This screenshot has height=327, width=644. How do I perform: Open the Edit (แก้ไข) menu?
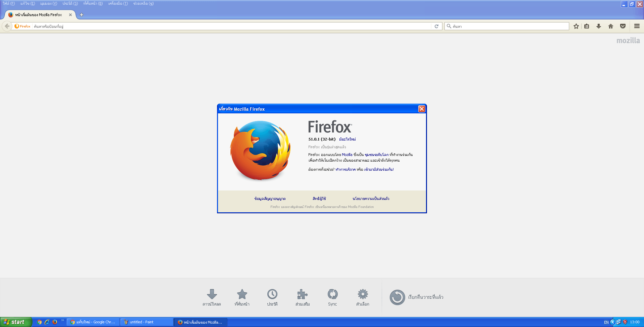click(28, 3)
